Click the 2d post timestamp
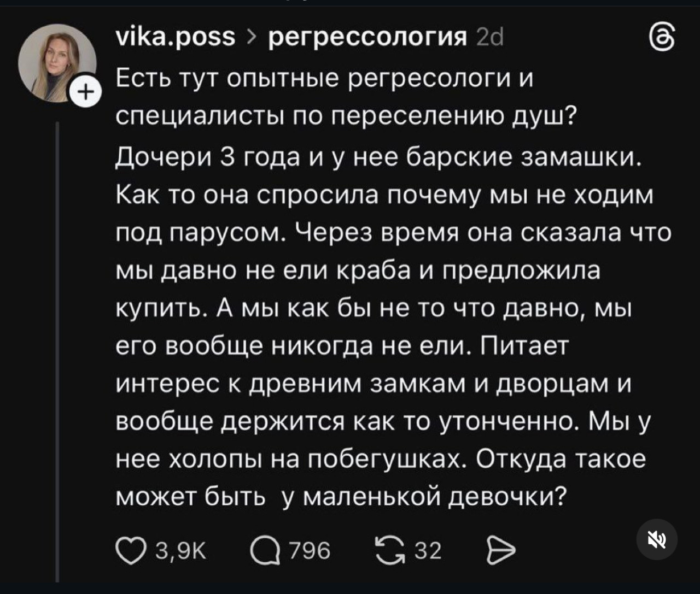700x594 pixels. click(x=490, y=37)
